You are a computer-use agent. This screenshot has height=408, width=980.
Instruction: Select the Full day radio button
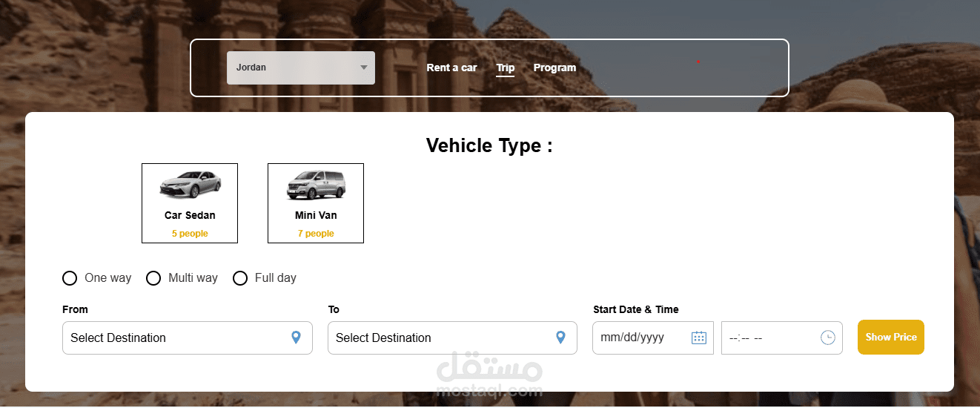[240, 278]
